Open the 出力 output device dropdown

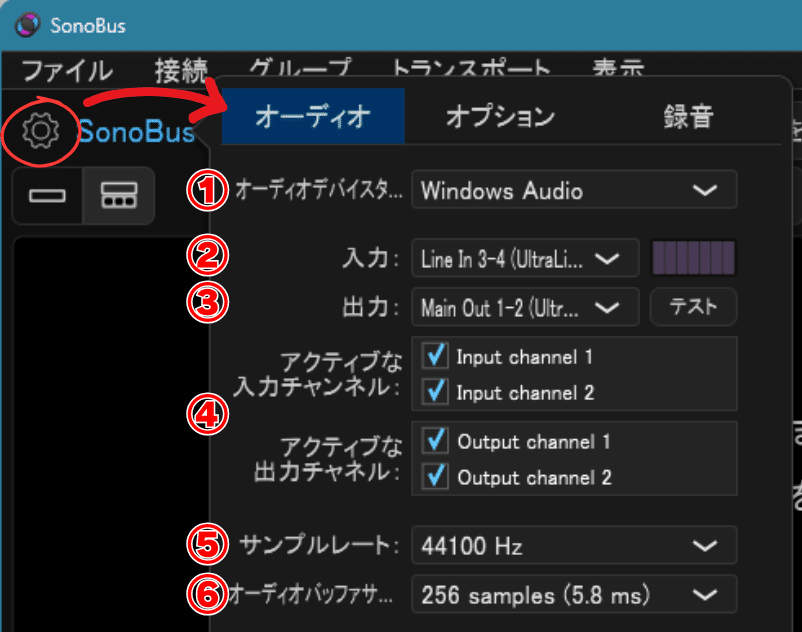(525, 307)
